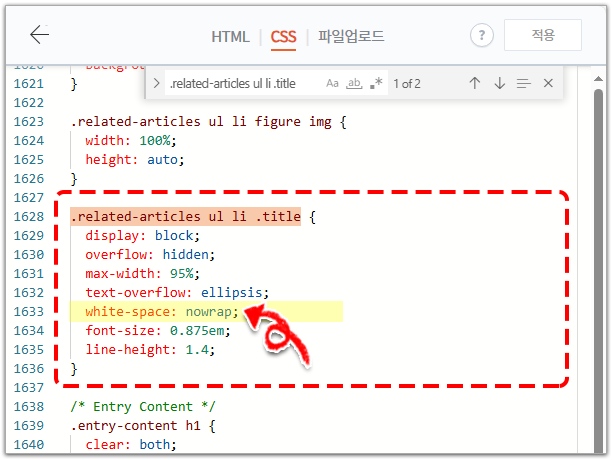Click the '/* Entry Content */' comment
The image size is (612, 460).
click(143, 407)
